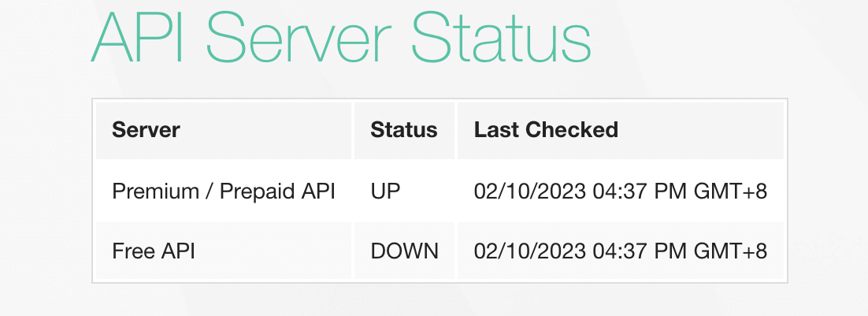Click the Free API cell
The width and height of the screenshot is (868, 316).
pyautogui.click(x=224, y=251)
